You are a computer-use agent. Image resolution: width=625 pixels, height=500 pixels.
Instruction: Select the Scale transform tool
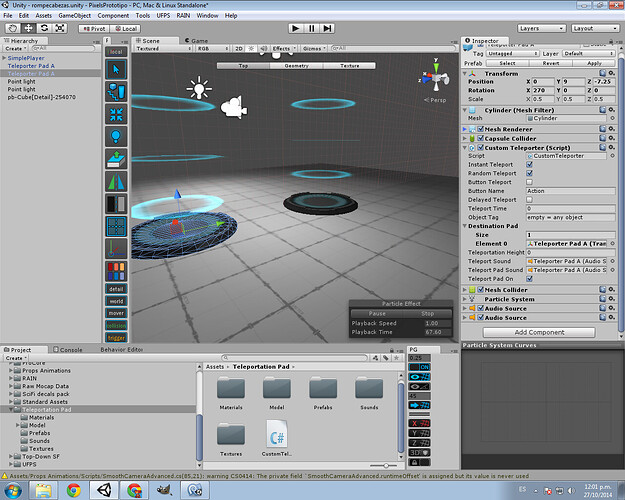[60, 28]
